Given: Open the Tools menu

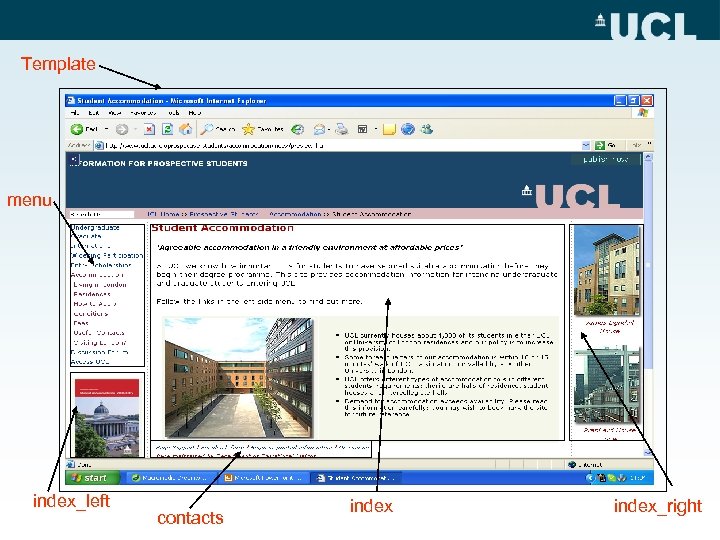Looking at the screenshot, I should [x=174, y=112].
